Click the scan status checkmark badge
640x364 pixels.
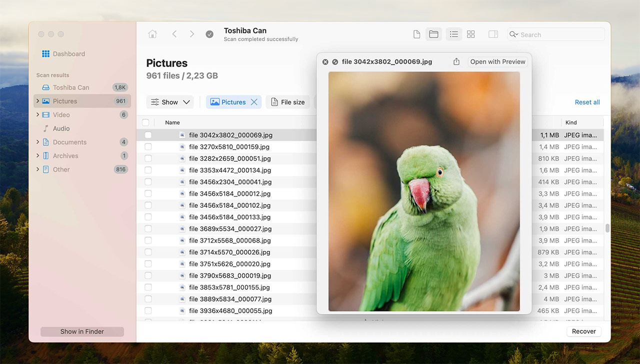tap(209, 34)
